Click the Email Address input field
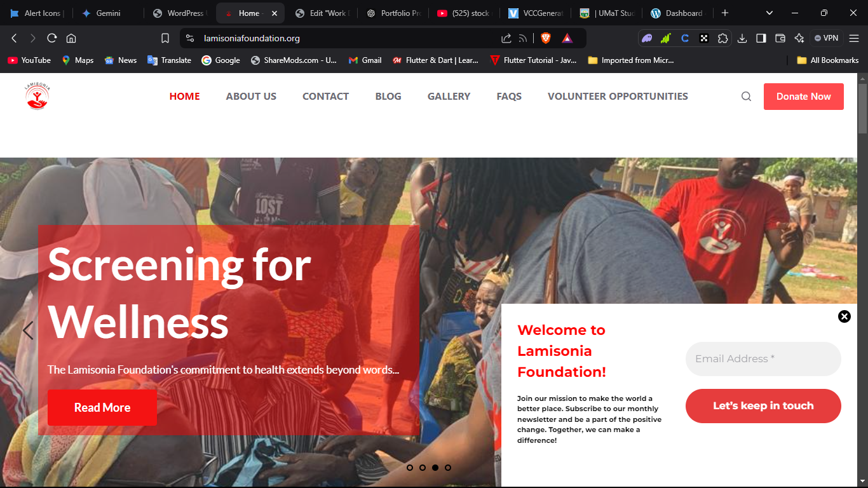Viewport: 868px width, 488px height. tap(763, 359)
